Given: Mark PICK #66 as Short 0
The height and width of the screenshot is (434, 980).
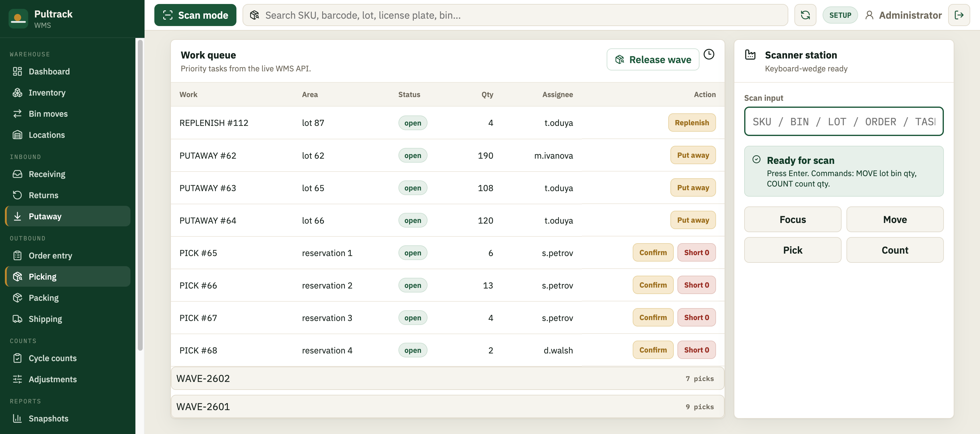Looking at the screenshot, I should pyautogui.click(x=696, y=285).
